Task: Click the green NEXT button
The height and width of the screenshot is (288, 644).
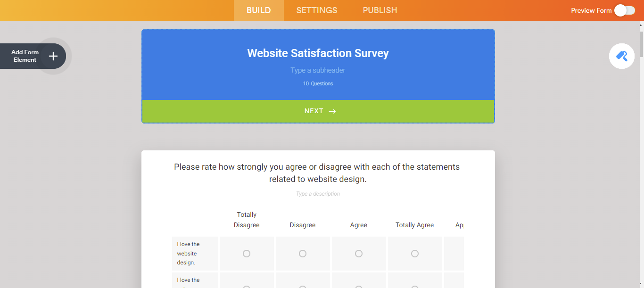Action: click(318, 111)
